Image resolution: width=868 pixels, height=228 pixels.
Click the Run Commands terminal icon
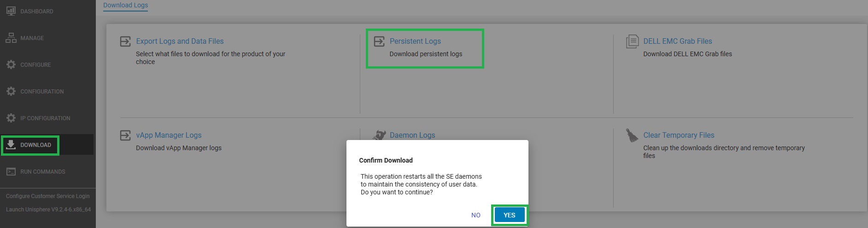(11, 171)
